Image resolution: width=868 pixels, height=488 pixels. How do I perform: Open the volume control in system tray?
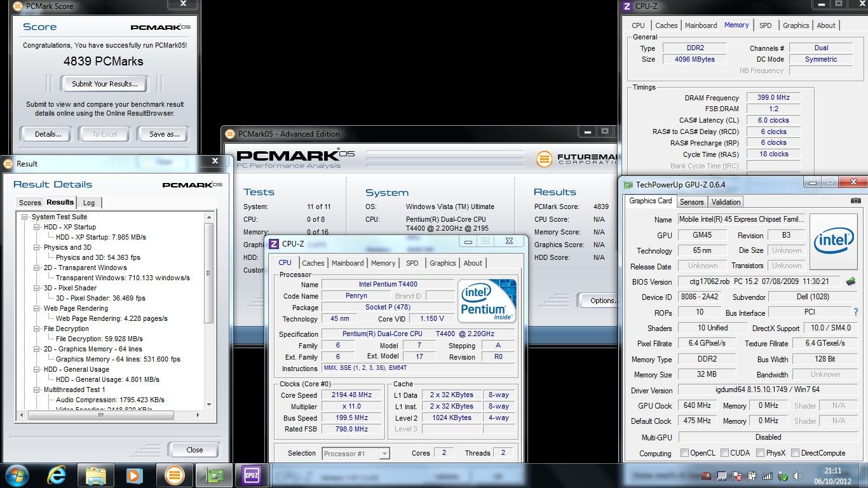click(798, 476)
